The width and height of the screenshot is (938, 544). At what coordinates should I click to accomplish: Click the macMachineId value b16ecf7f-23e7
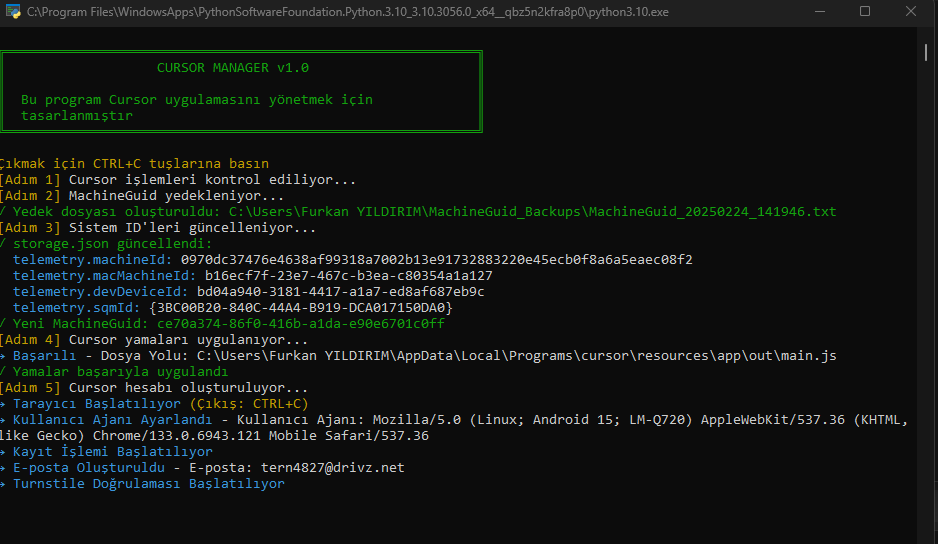pos(349,275)
